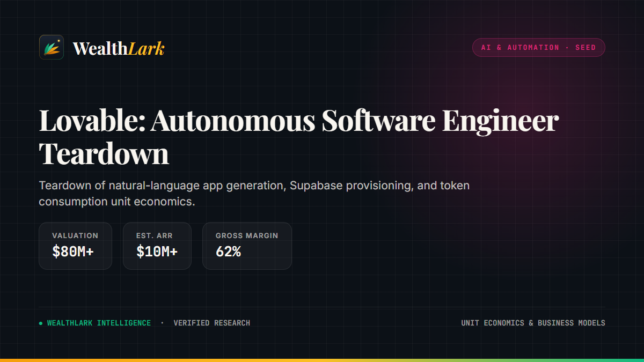Click the Verified Research footer text

click(212, 323)
